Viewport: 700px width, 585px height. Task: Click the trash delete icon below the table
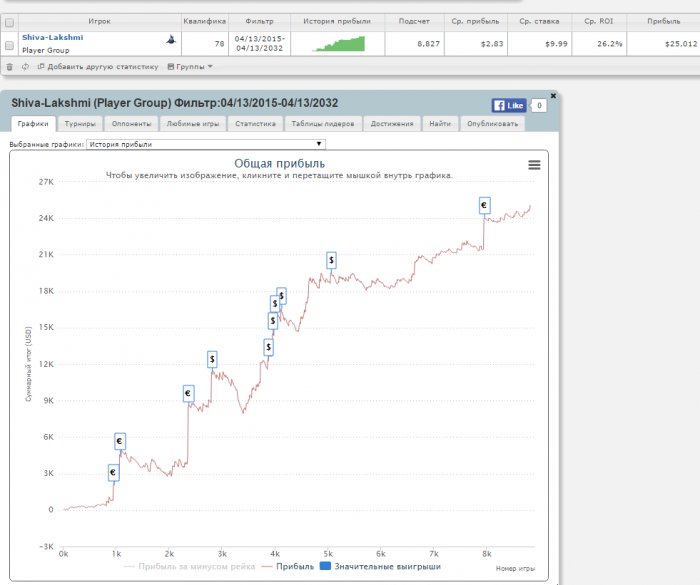coord(9,67)
